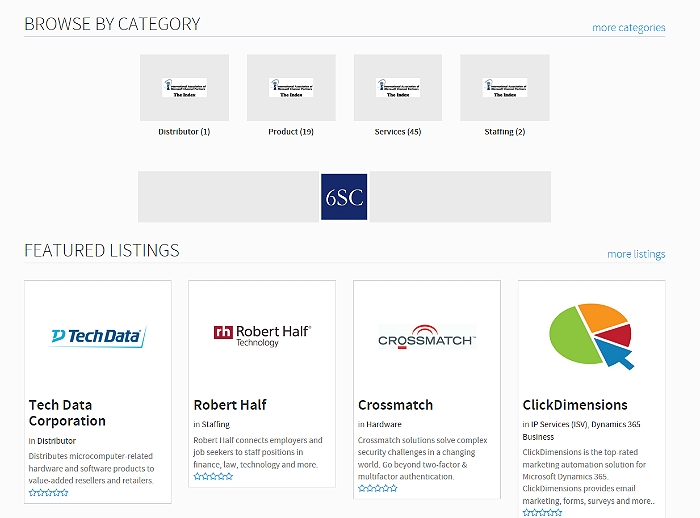
Task: Rate Tech Data Corporation using the stars
Action: [x=48, y=493]
